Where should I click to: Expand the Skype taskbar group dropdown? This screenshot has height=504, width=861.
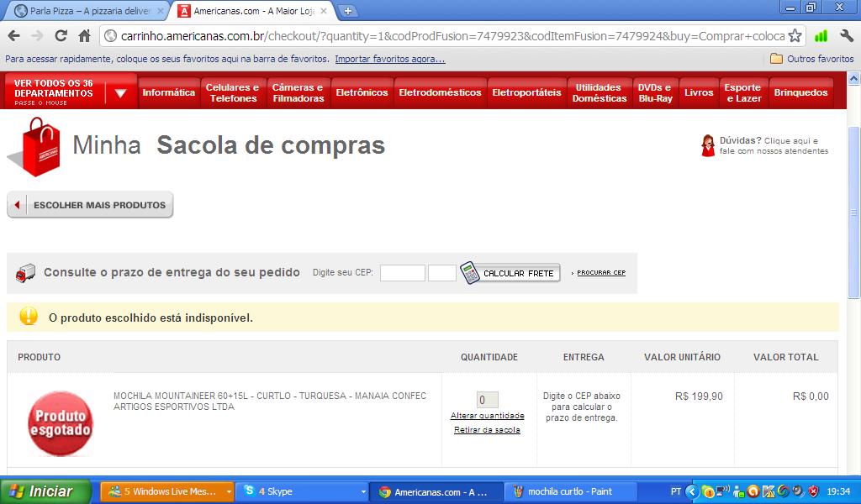tap(363, 491)
